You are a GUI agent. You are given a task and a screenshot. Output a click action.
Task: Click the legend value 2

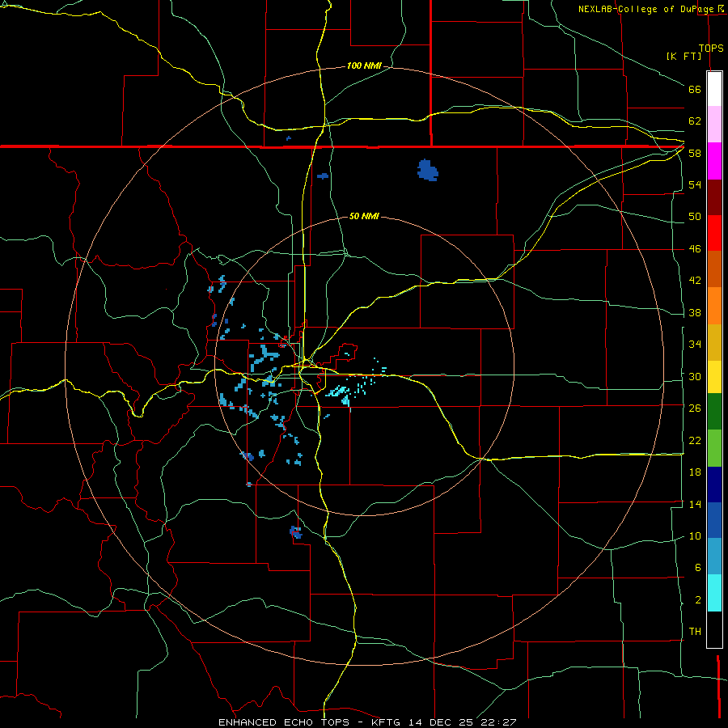(x=697, y=600)
